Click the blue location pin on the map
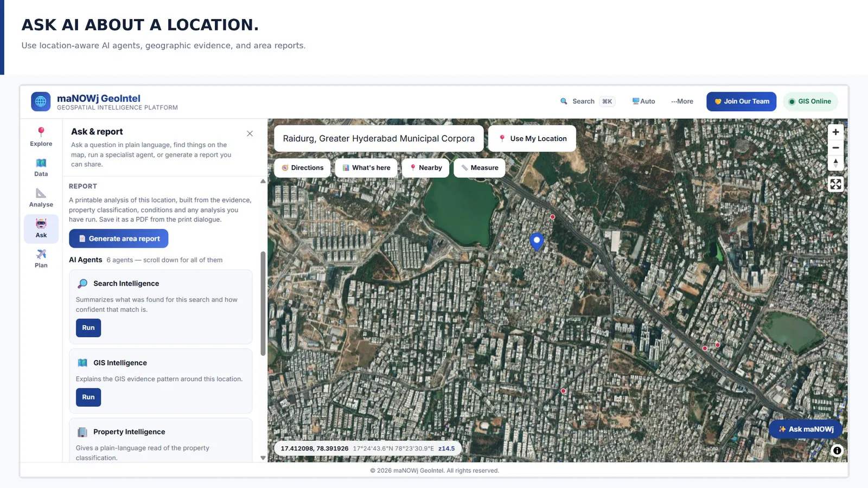The image size is (868, 488). coord(537,241)
